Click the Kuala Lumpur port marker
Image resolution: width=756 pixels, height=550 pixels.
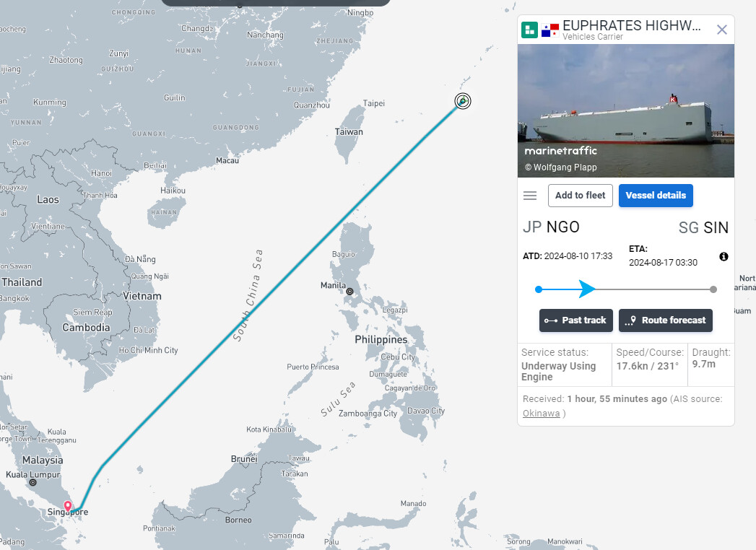[32, 482]
